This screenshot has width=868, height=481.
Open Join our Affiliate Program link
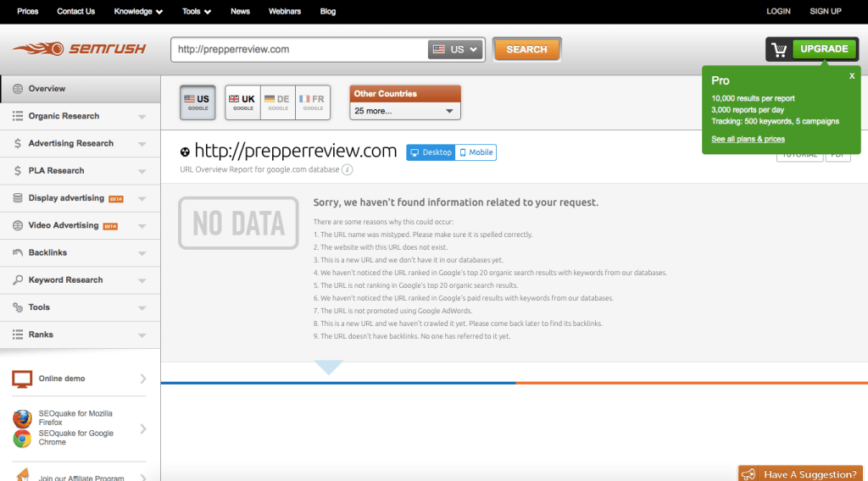pyautogui.click(x=81, y=478)
